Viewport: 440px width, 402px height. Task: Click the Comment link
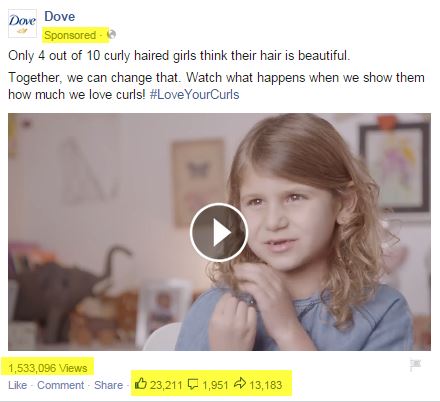click(61, 385)
